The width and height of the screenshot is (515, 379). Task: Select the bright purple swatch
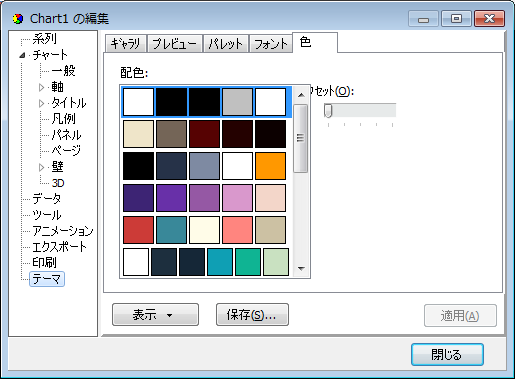coord(171,198)
